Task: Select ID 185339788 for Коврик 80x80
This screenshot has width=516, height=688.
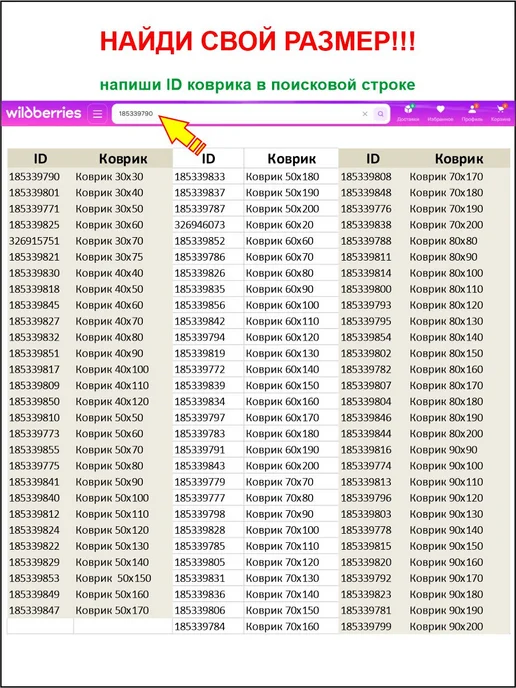Action: (366, 241)
